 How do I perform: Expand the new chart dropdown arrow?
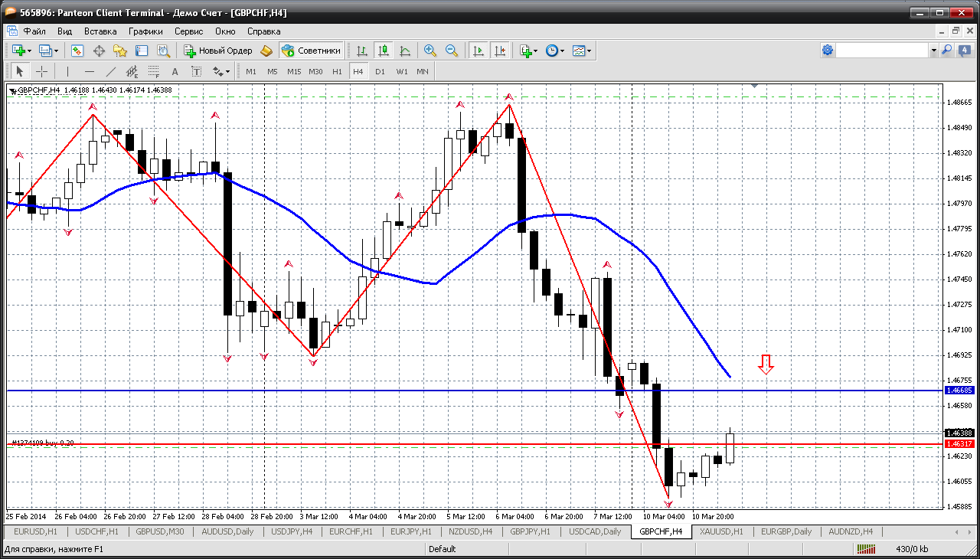click(x=30, y=51)
